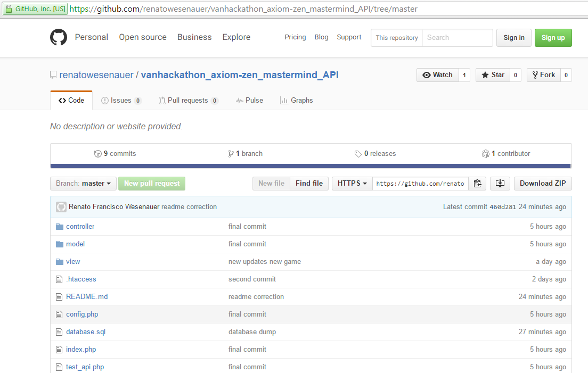
Task: View the 1 branch list
Action: point(245,154)
